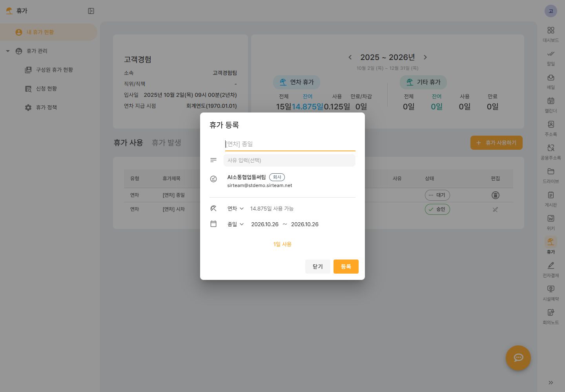Image resolution: width=565 pixels, height=392 pixels.
Task: Delete the pending [연차] 종일 row
Action: [496, 195]
